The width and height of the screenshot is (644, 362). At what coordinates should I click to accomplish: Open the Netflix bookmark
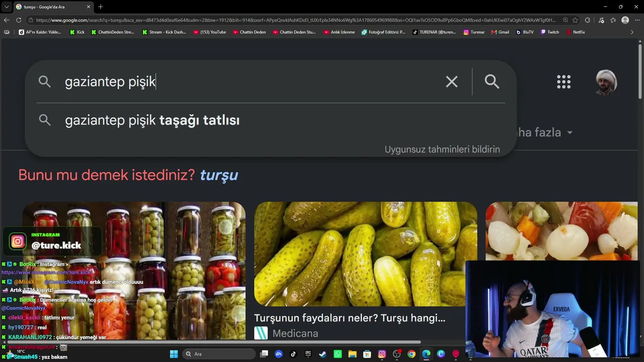(x=576, y=32)
